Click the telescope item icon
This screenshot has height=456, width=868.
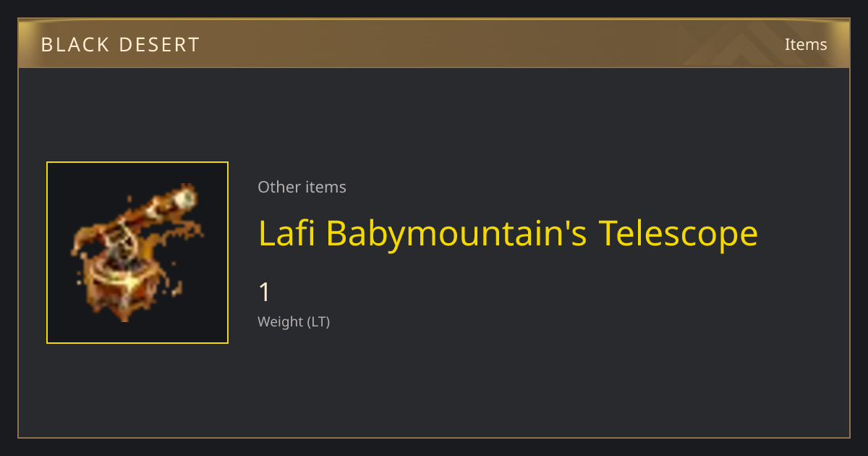[137, 253]
